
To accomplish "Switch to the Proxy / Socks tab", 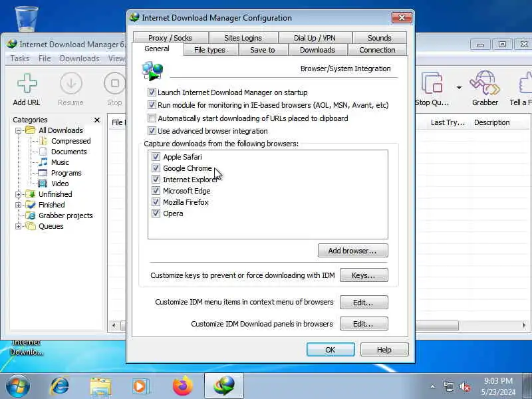I will click(x=170, y=38).
